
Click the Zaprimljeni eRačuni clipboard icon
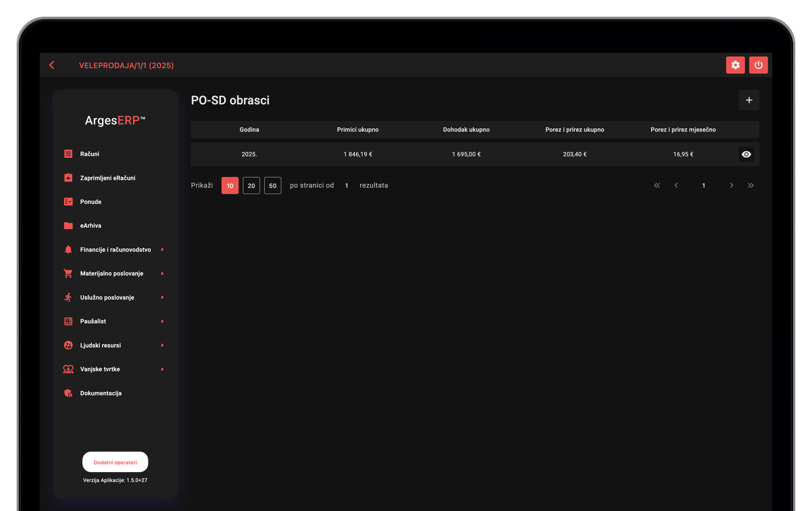point(68,177)
